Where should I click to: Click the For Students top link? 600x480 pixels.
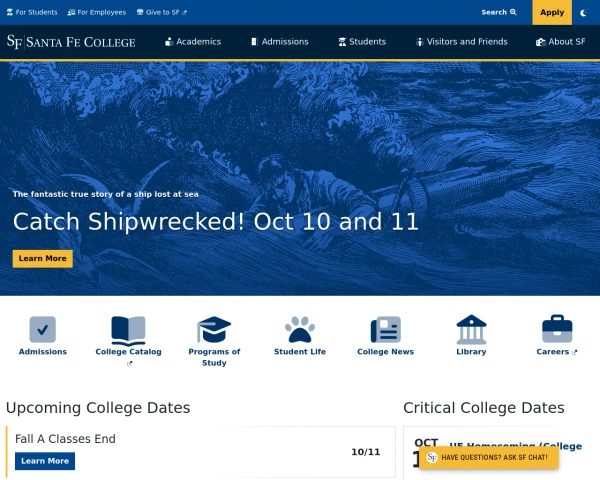point(32,12)
